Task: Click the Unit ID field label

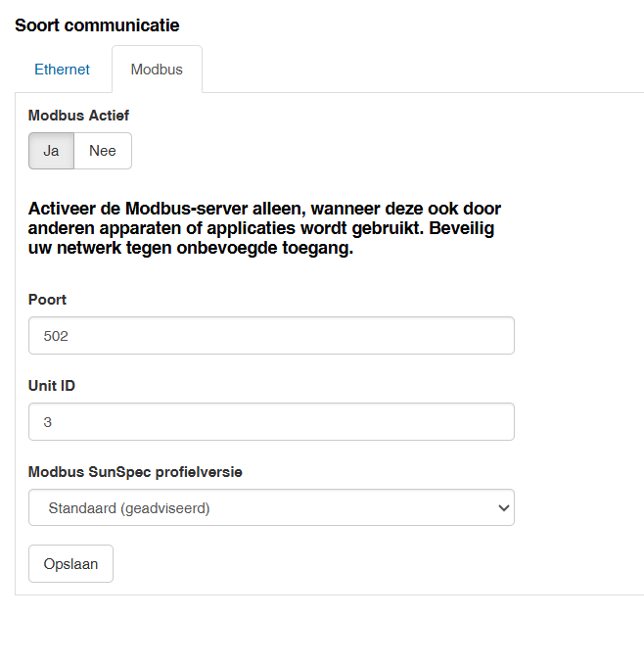Action: coord(52,386)
